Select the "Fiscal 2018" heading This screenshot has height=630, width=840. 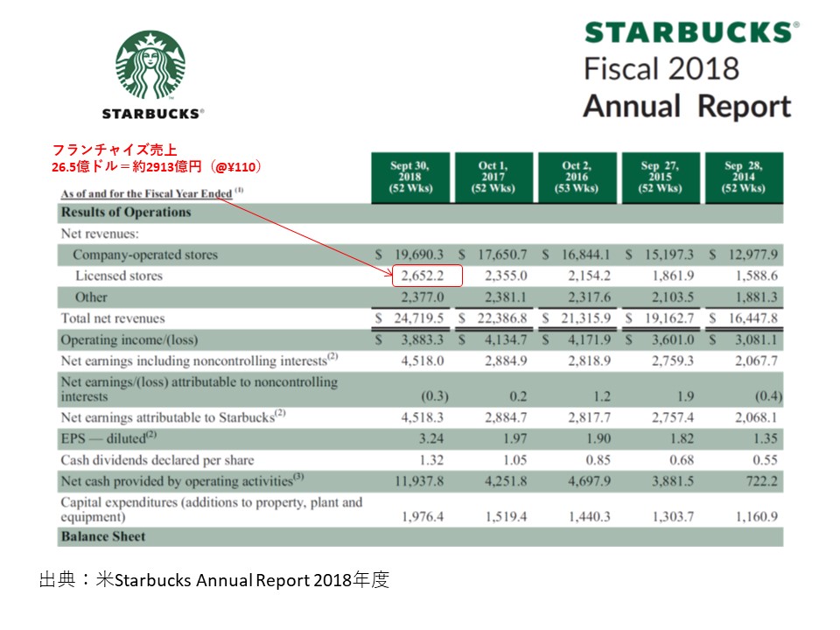tap(661, 69)
